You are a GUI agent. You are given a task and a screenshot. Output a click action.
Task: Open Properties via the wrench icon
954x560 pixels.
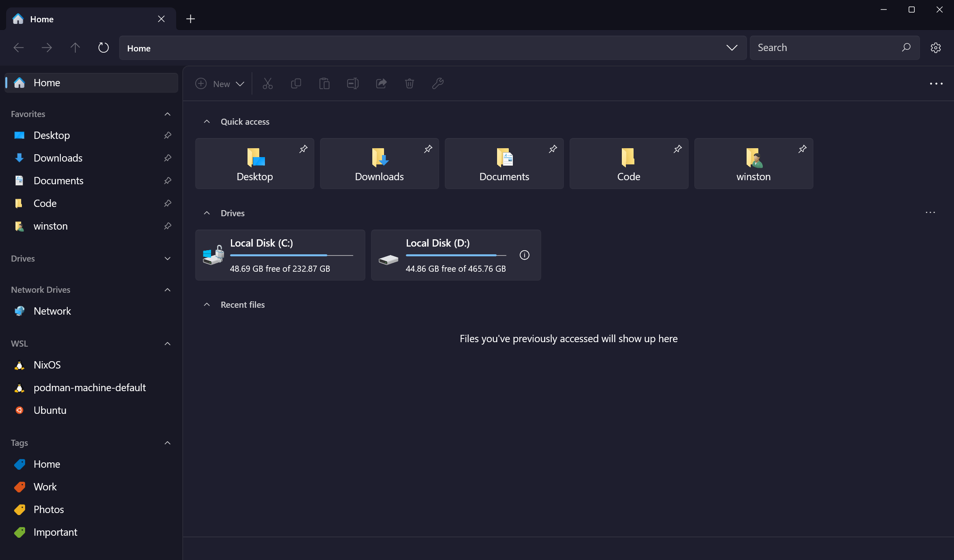pyautogui.click(x=438, y=83)
